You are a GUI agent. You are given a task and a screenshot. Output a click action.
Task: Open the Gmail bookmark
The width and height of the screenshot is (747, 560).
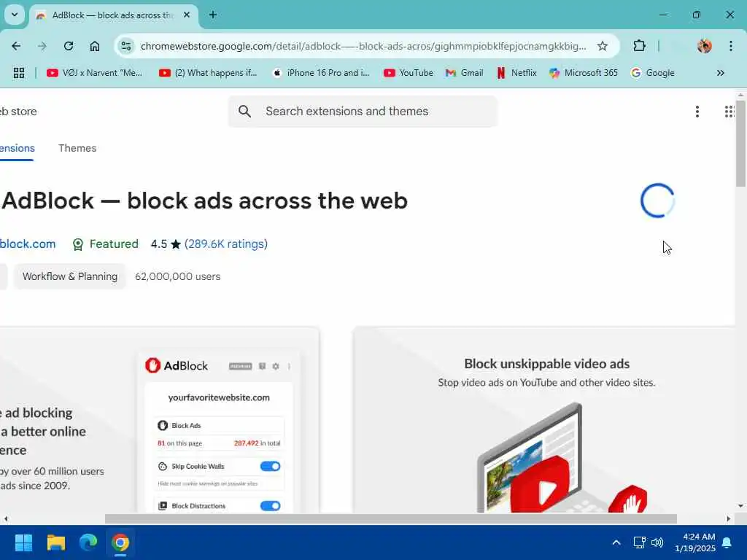pyautogui.click(x=464, y=73)
